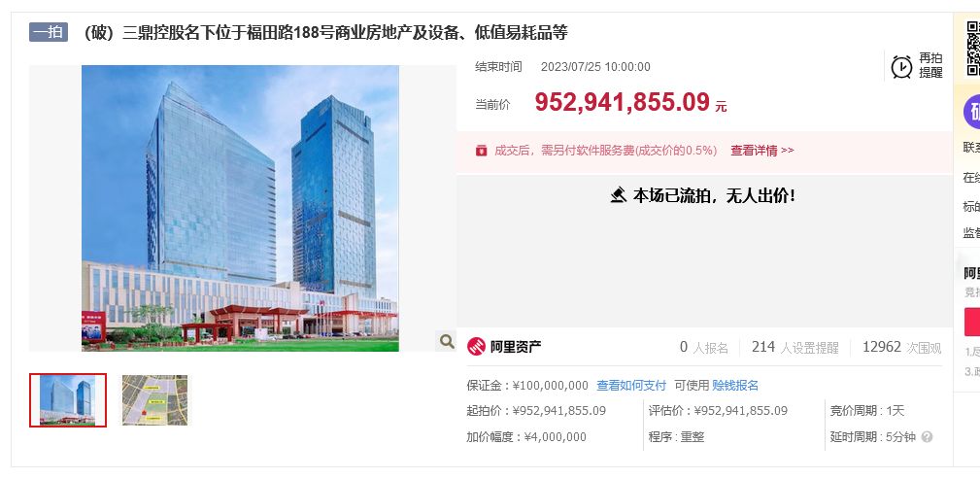The height and width of the screenshot is (479, 980).
Task: Click the QR code image
Action: click(x=973, y=49)
